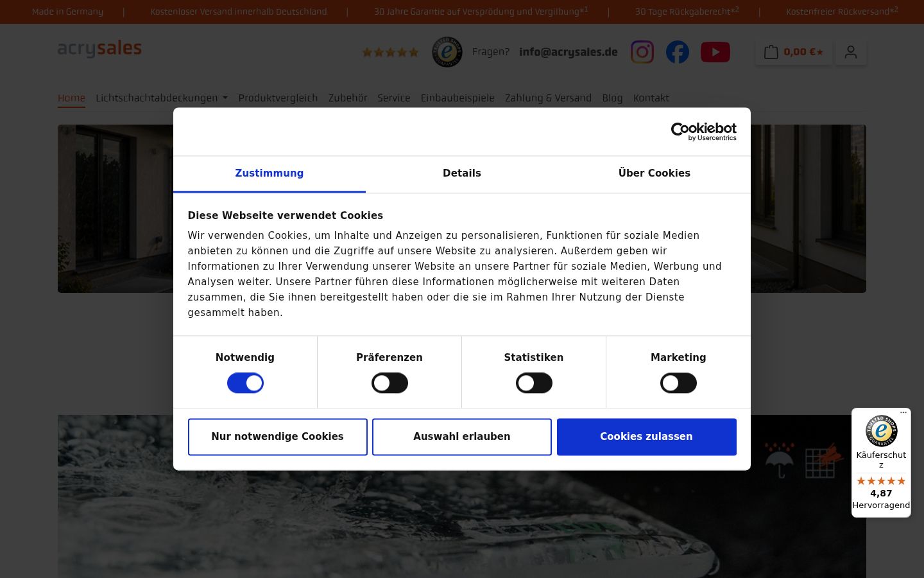The height and width of the screenshot is (578, 924).
Task: Open the Blog menu item
Action: [x=612, y=98]
